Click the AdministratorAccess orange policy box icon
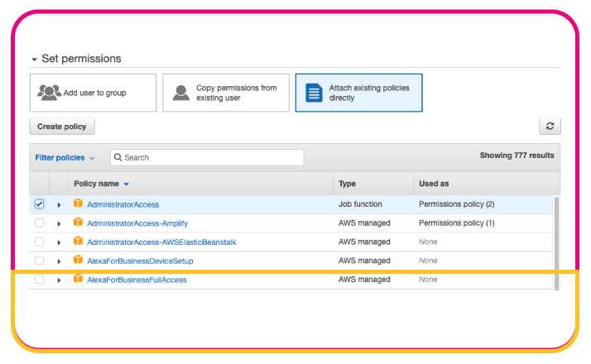Screen dimensions: 591x364 coord(78,204)
